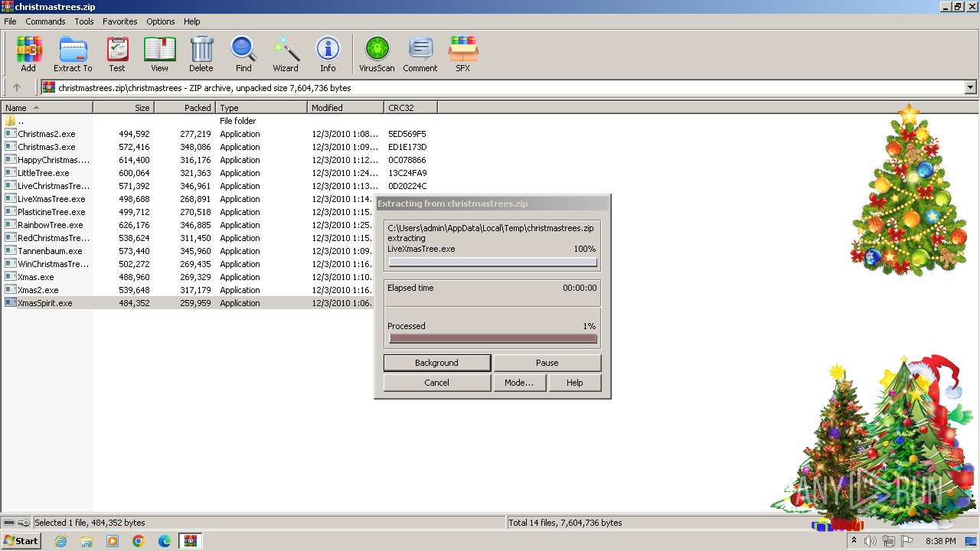Sort by the CRC32 column header
The image size is (980, 551).
tap(410, 108)
